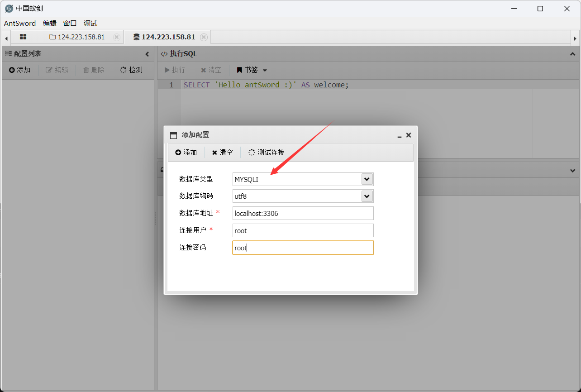Image resolution: width=581 pixels, height=392 pixels.
Task: Close the 添加配置 dialog
Action: click(409, 135)
